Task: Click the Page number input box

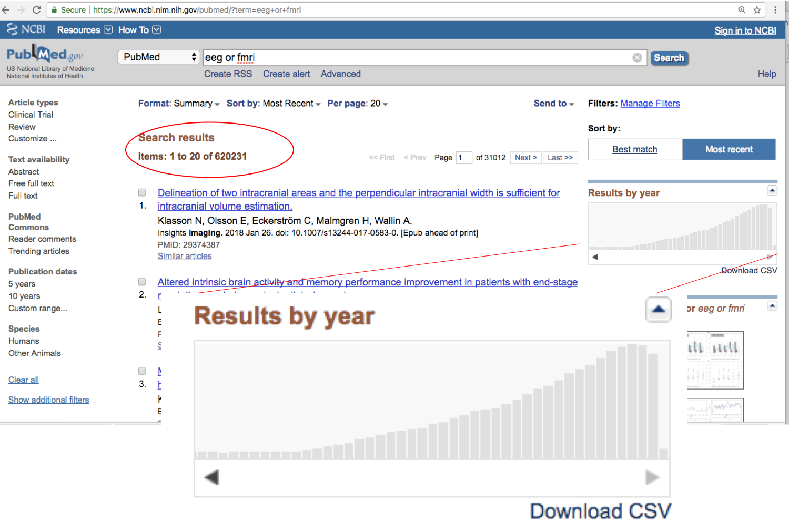Action: tap(463, 158)
